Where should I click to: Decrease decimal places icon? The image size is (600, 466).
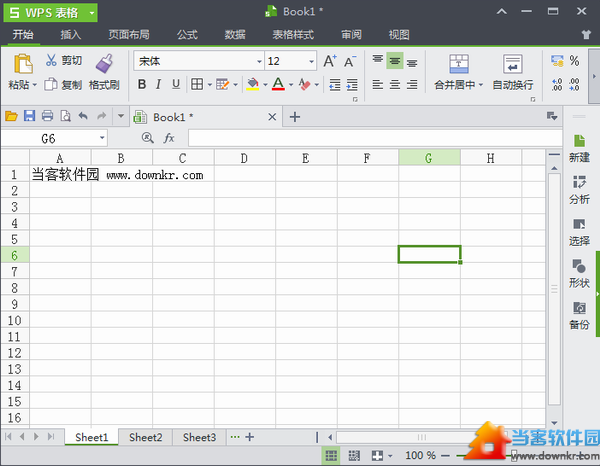click(574, 85)
